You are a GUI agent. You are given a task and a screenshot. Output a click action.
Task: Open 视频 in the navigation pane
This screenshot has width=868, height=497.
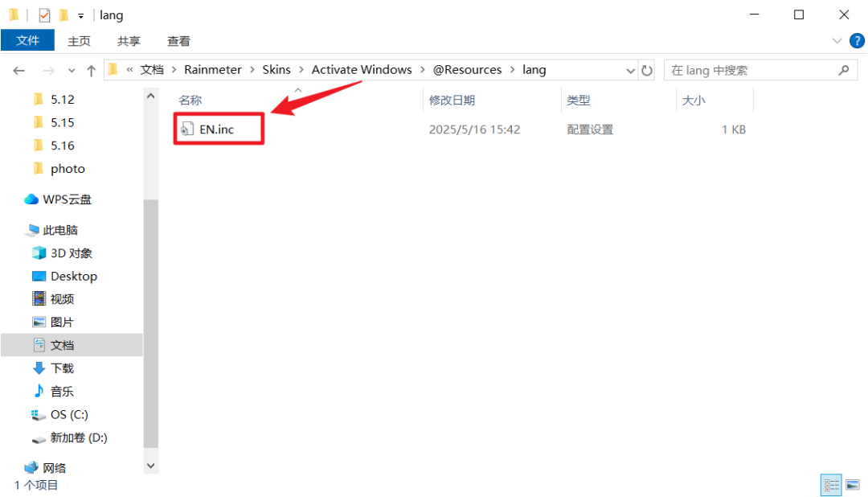62,299
